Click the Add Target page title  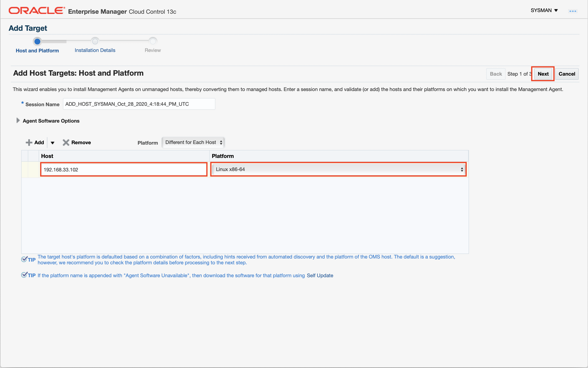pos(28,28)
